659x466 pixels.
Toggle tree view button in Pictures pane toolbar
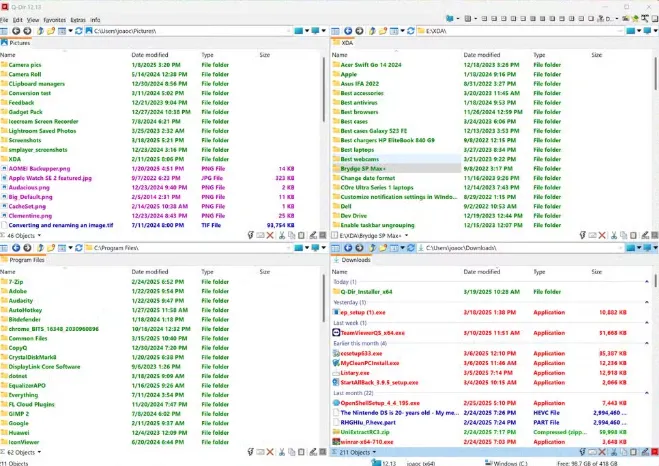tap(4, 31)
